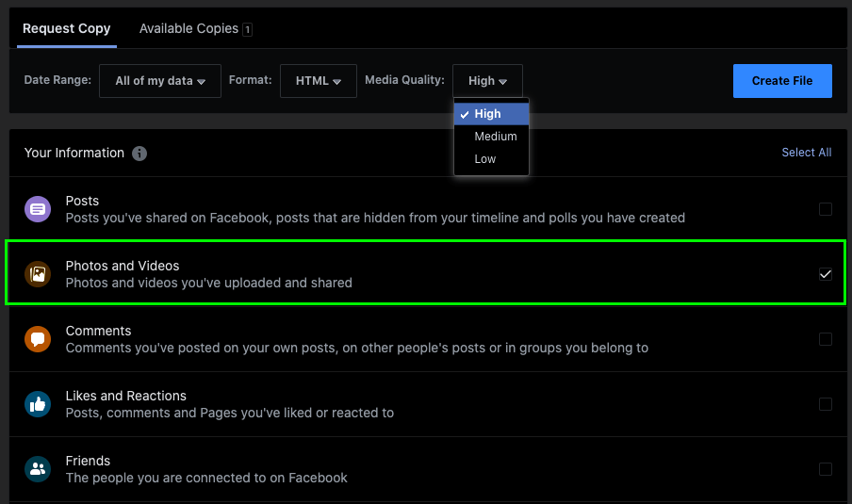This screenshot has height=504, width=852.
Task: Click the Posts row title
Action: [82, 201]
